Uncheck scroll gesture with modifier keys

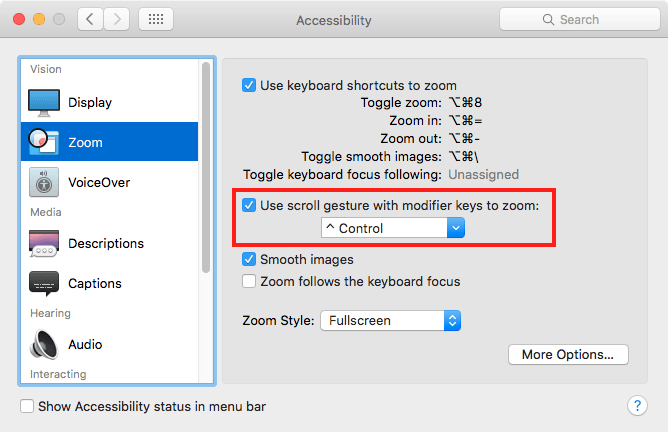(249, 206)
